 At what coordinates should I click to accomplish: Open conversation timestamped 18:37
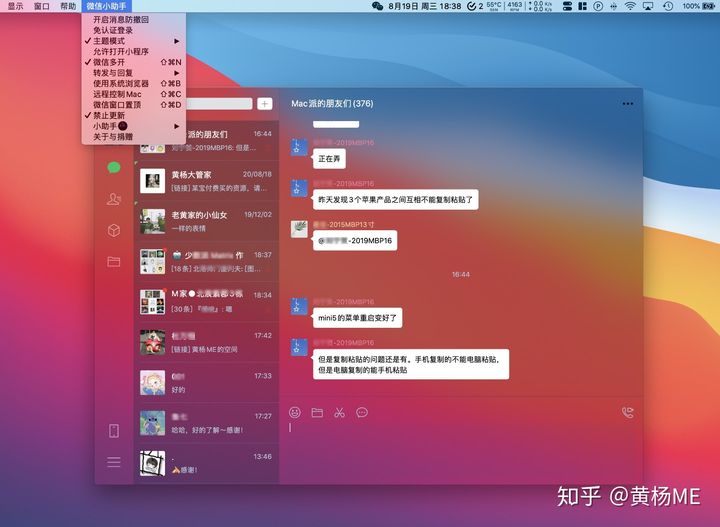click(206, 262)
